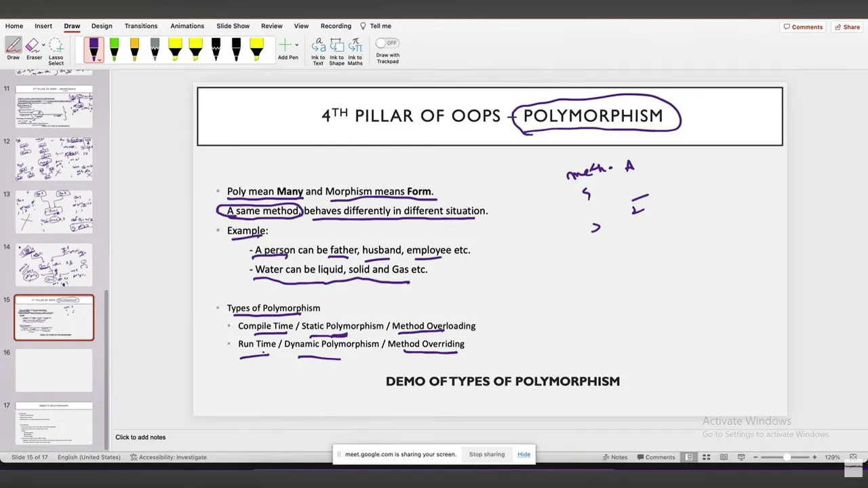Choose the black pen with wavy tip
868x488 pixels.
pyautogui.click(x=216, y=49)
